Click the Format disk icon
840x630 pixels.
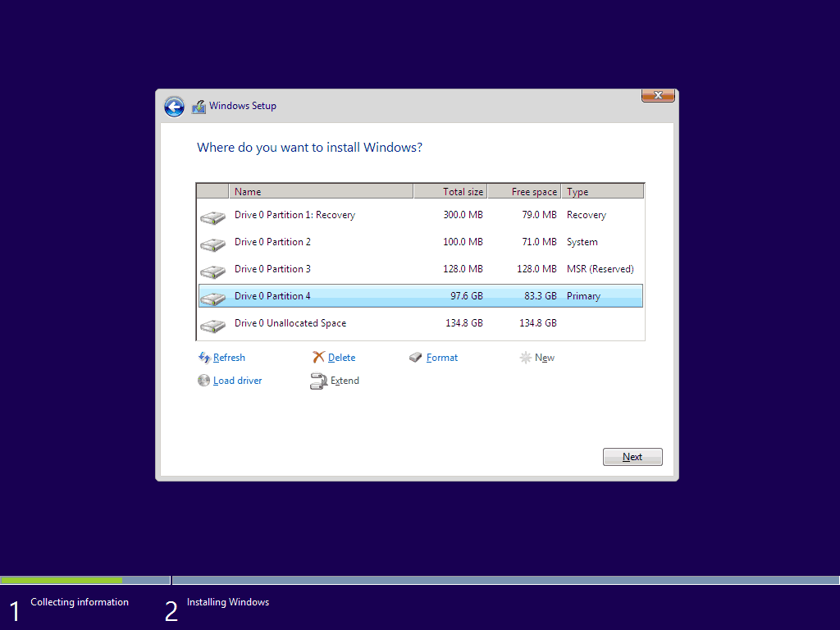click(x=416, y=357)
